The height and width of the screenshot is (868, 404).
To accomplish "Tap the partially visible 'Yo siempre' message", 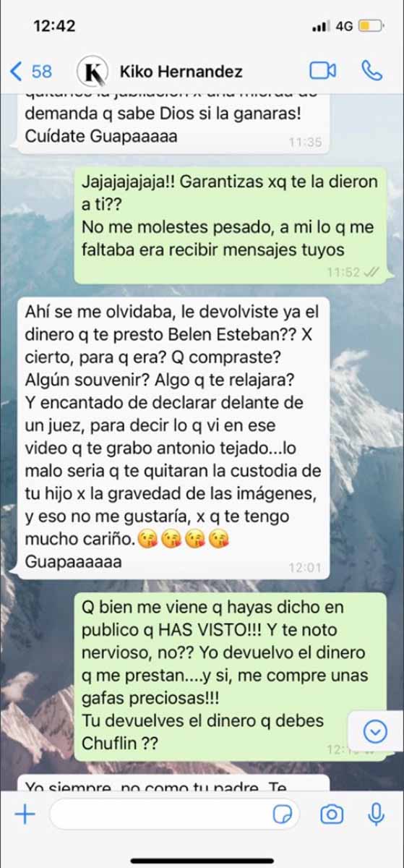I will 173,783.
